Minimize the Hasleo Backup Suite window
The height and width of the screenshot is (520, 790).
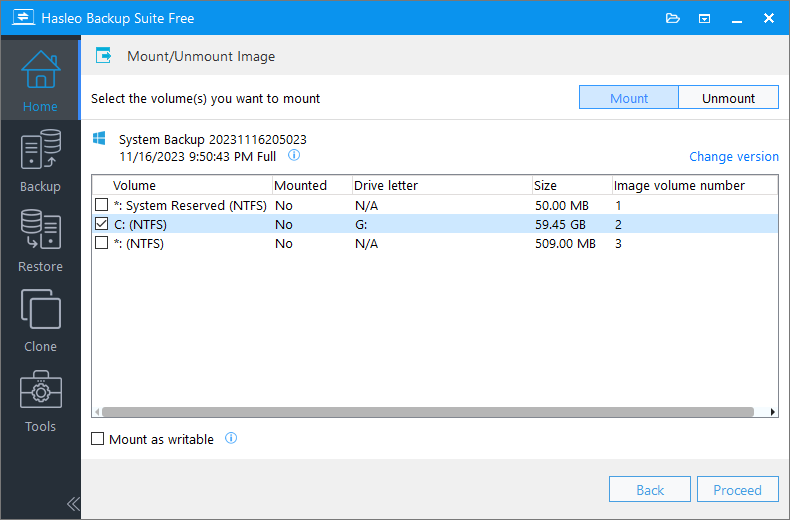pos(737,19)
